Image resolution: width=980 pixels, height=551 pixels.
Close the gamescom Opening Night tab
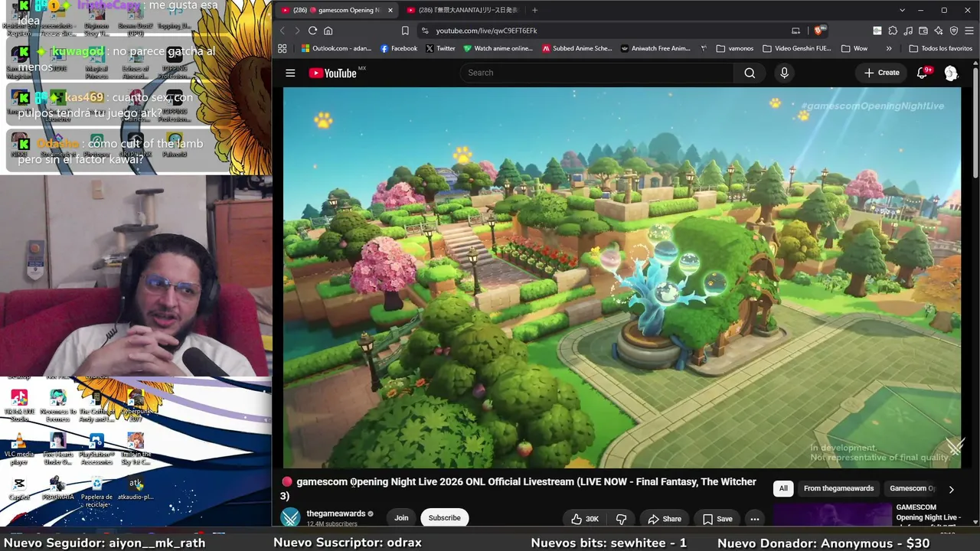(x=389, y=10)
